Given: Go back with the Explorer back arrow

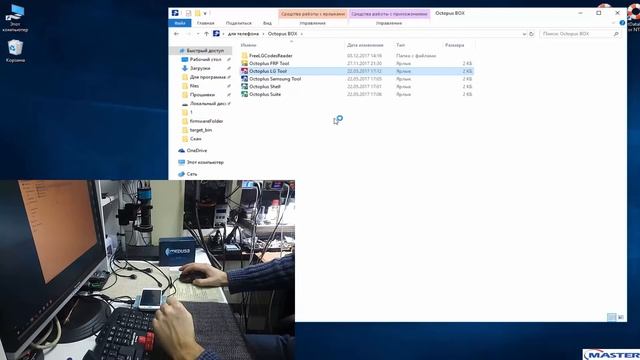Looking at the screenshot, I should pos(176,34).
